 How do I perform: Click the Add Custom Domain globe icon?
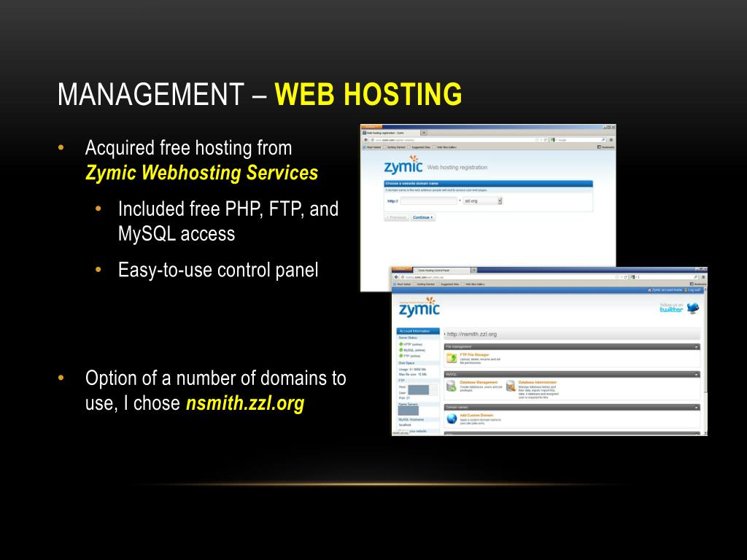[x=452, y=419]
